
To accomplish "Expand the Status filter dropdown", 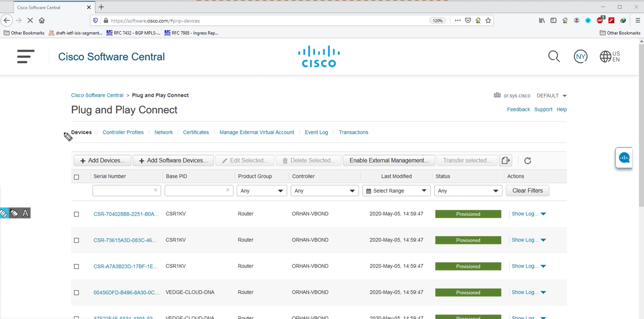I will point(468,191).
